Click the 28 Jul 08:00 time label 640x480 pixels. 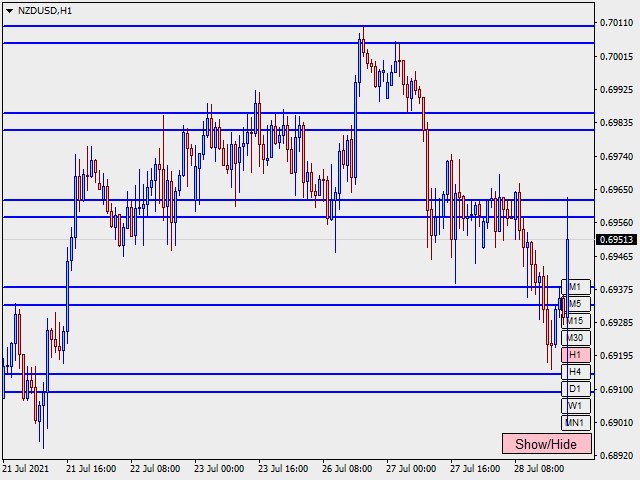pos(539,469)
